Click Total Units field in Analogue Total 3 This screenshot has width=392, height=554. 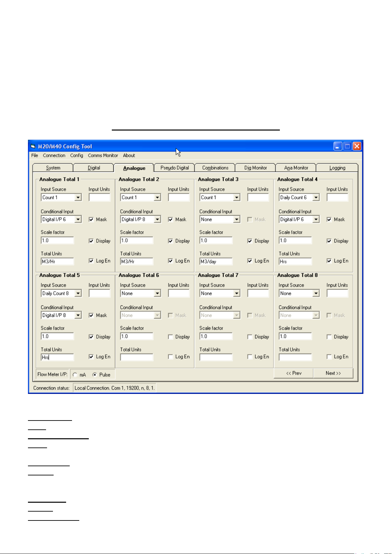tap(216, 262)
